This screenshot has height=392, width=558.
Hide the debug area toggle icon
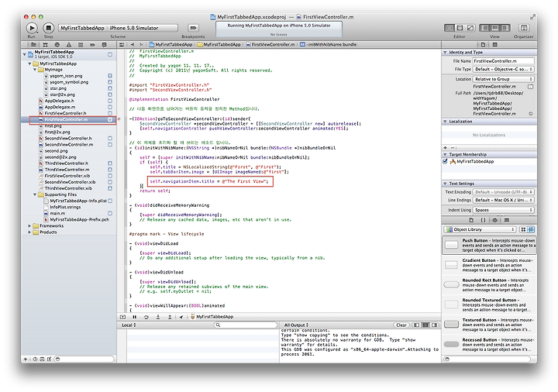tap(122, 317)
